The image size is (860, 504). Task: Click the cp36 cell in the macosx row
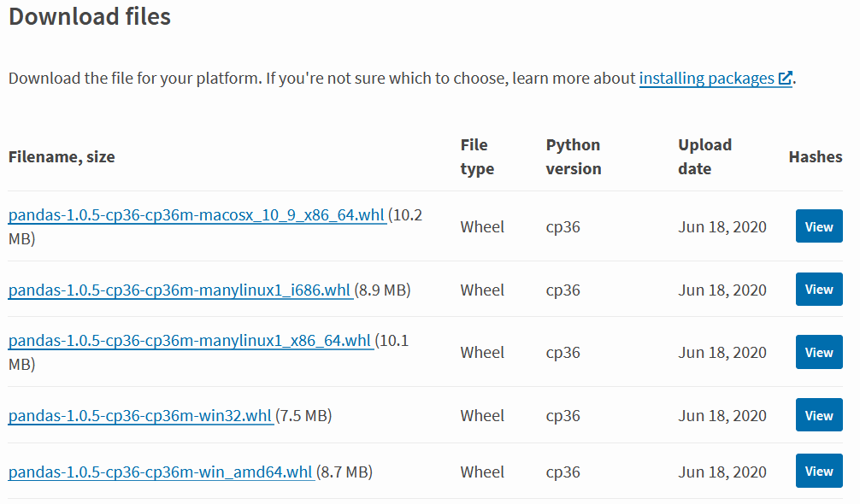coord(563,227)
